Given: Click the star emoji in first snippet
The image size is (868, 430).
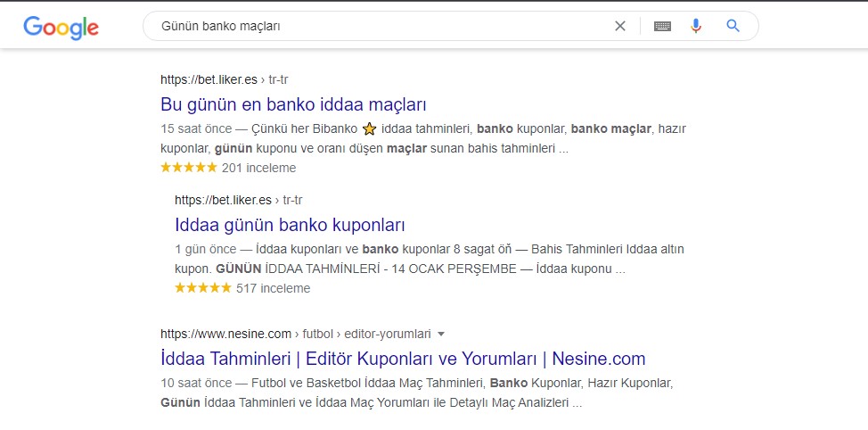Looking at the screenshot, I should tap(369, 129).
